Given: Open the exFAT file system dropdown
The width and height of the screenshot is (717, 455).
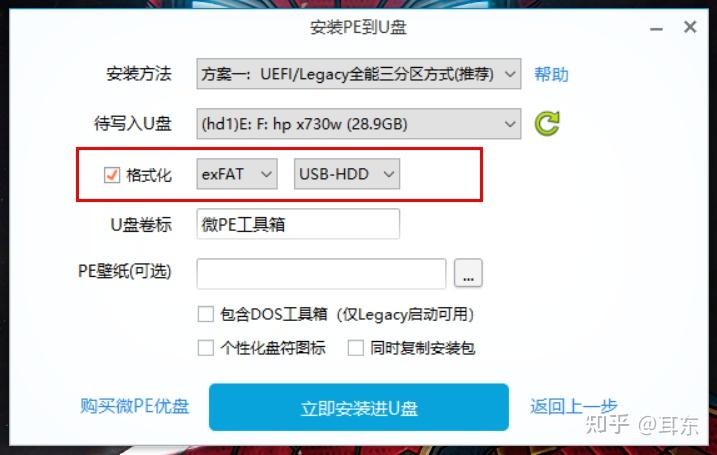Looking at the screenshot, I should 237,174.
